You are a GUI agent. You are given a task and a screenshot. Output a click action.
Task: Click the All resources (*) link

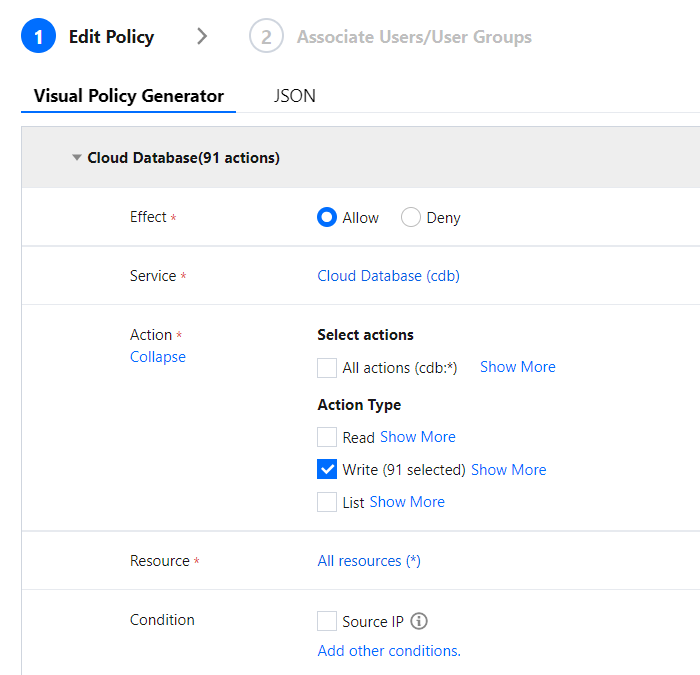coord(368,561)
